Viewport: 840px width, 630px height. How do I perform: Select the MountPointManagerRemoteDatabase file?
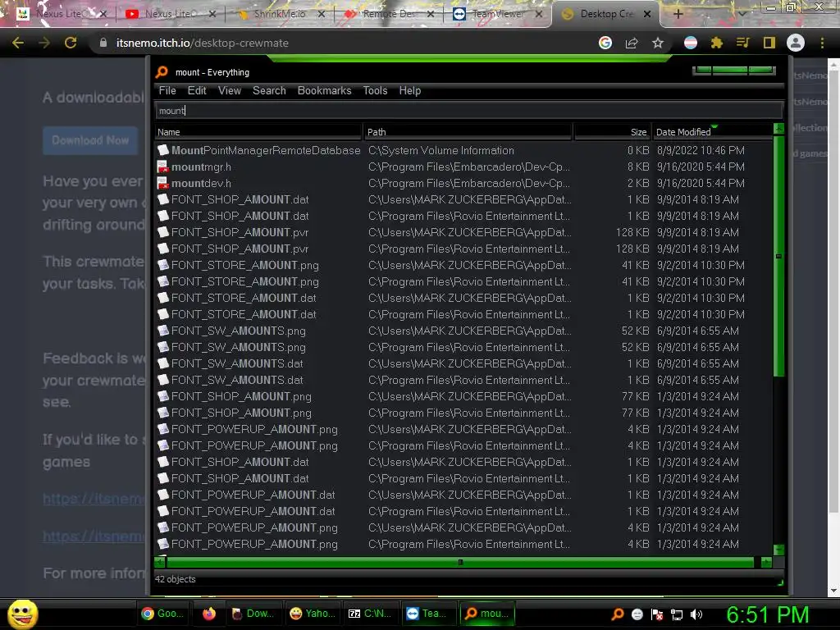[266, 151]
